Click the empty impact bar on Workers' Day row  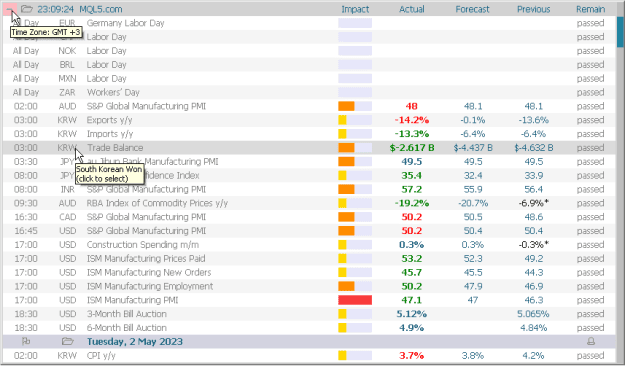point(355,92)
